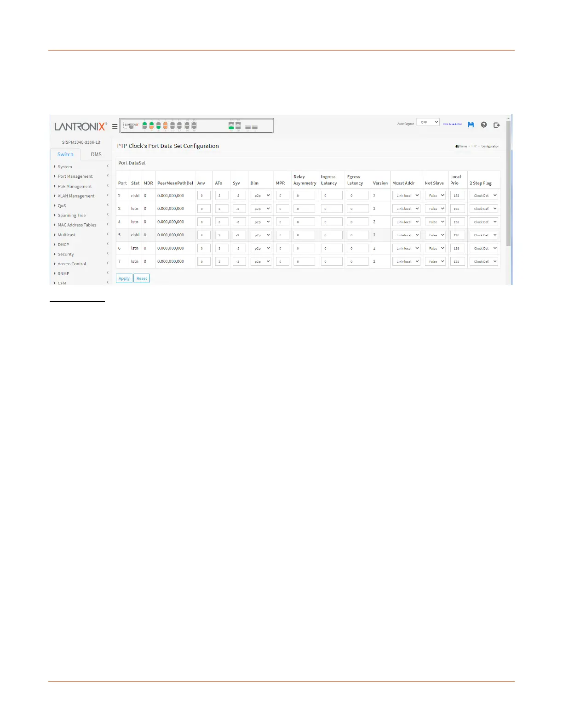Image resolution: width=563 pixels, height=728 pixels.
Task: Click the Port DataSet section heading
Action: [132, 163]
